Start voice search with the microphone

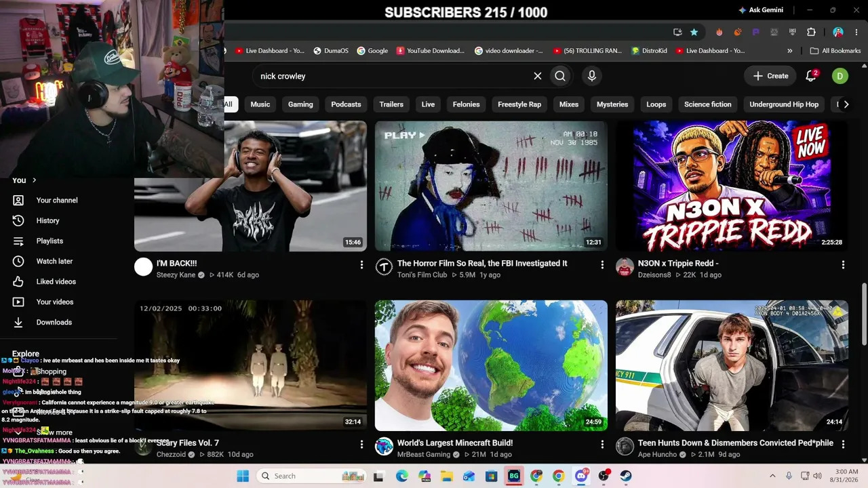pyautogui.click(x=592, y=76)
